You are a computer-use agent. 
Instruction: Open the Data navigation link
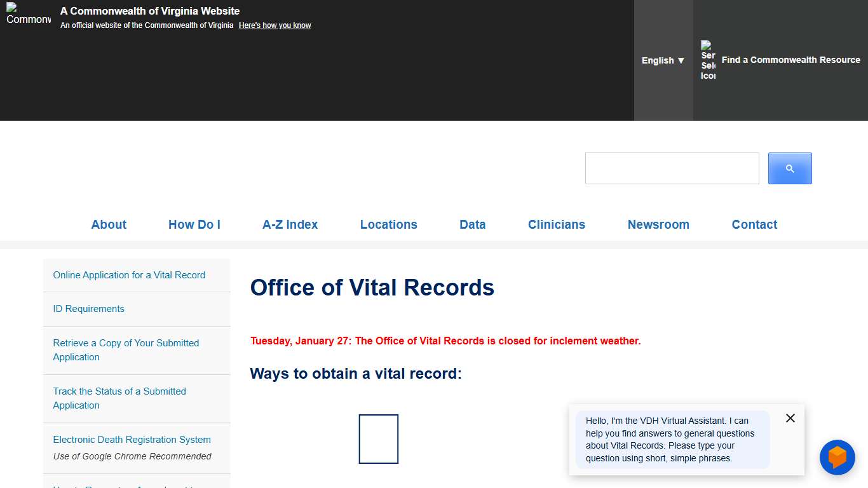click(472, 224)
